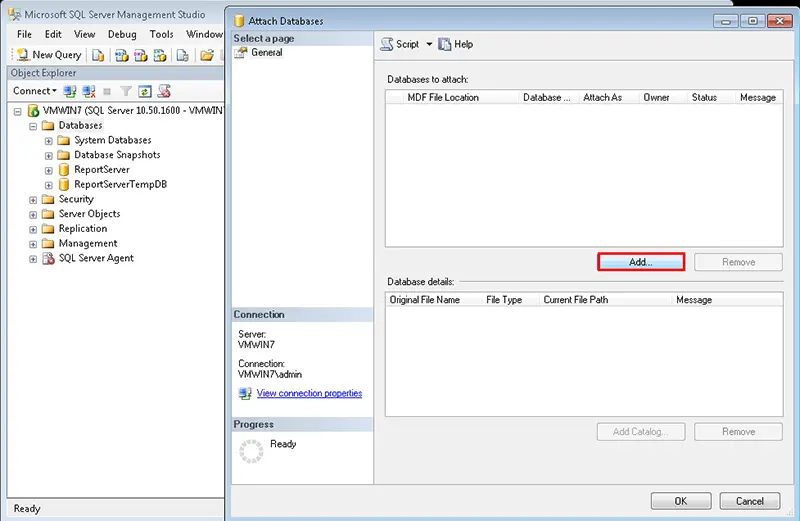Select the General page
The height and width of the screenshot is (521, 800).
point(266,53)
